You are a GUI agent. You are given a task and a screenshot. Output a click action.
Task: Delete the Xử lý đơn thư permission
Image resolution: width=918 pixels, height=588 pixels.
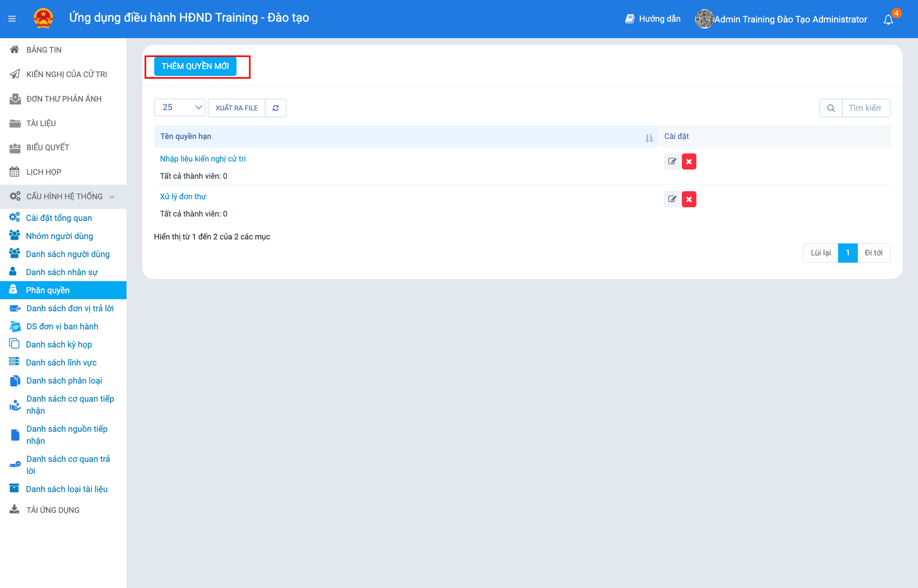[x=689, y=199]
